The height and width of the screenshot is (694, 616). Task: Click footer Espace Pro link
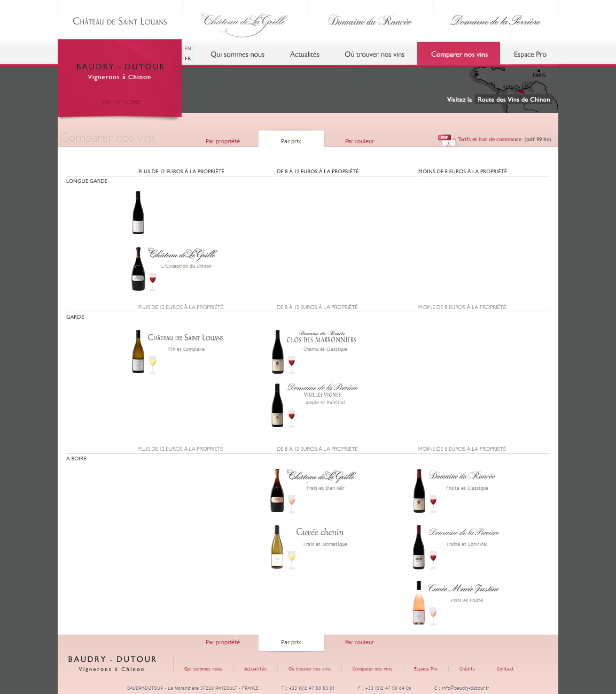point(426,669)
